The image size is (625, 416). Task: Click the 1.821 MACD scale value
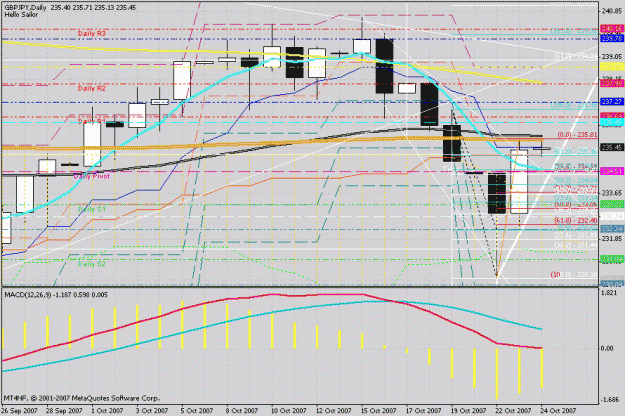pyautogui.click(x=608, y=293)
